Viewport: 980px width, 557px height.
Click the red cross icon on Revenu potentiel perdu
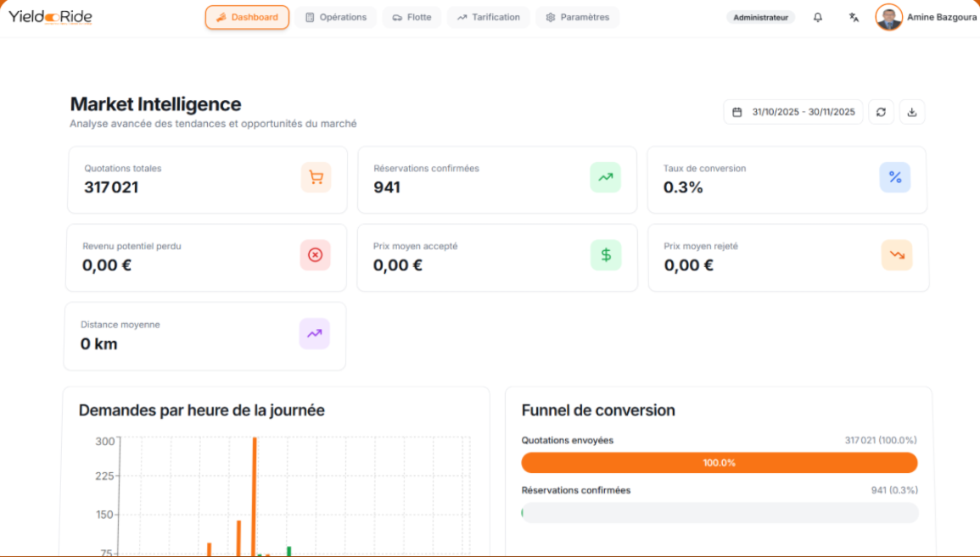(x=316, y=255)
